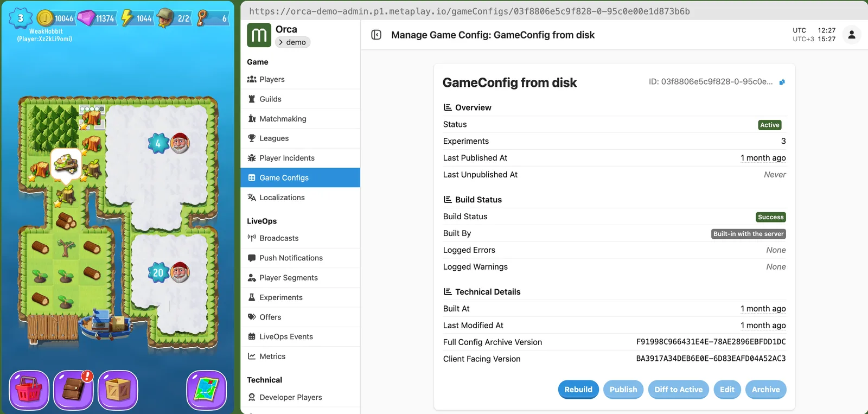Open Offers in the sidebar

point(300,317)
